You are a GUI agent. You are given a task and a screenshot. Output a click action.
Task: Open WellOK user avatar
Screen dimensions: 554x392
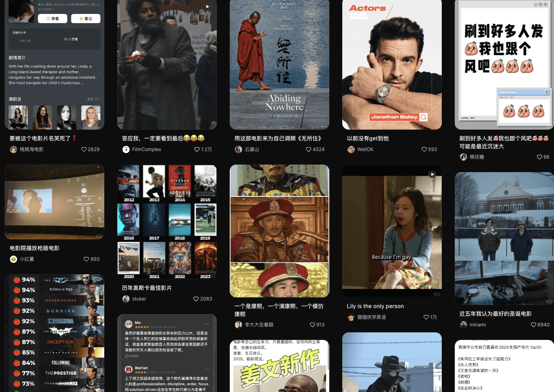(x=351, y=149)
